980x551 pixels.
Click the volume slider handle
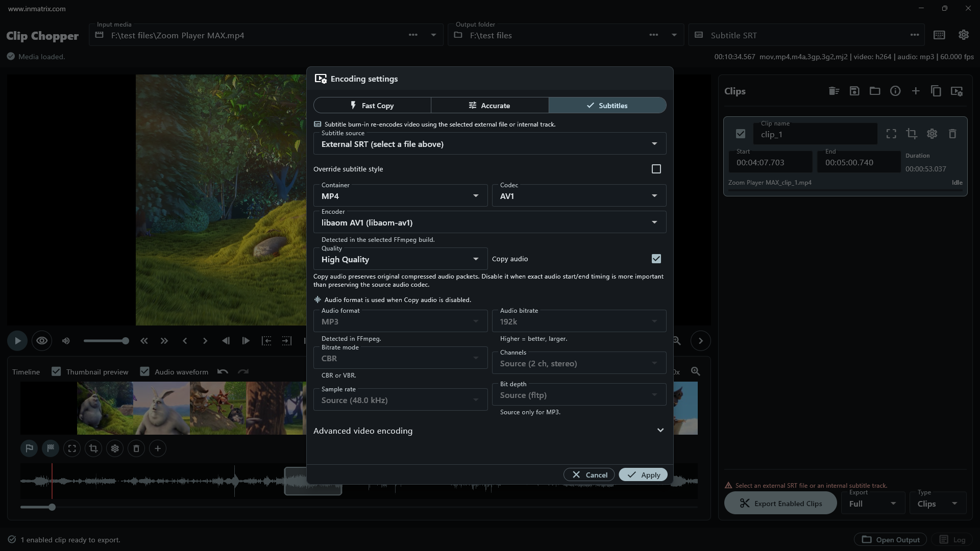(126, 341)
